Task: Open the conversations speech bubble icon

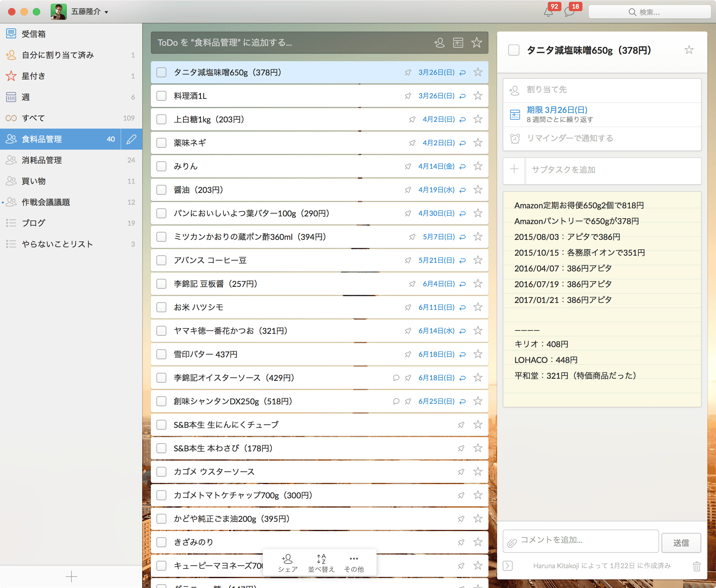Action: pyautogui.click(x=569, y=12)
